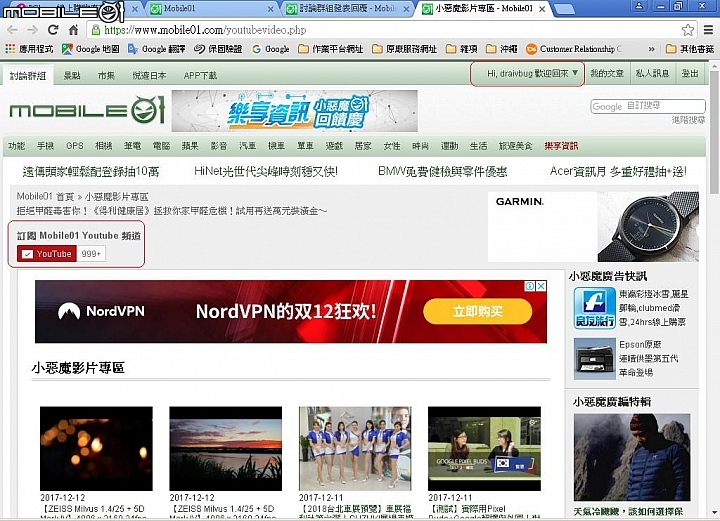Open Google Maps bookmark

pos(90,49)
